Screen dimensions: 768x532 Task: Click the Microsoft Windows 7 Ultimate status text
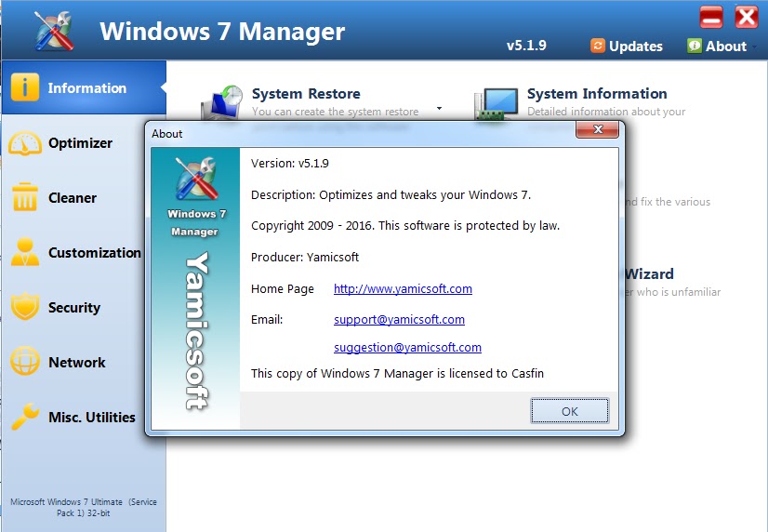click(x=84, y=508)
